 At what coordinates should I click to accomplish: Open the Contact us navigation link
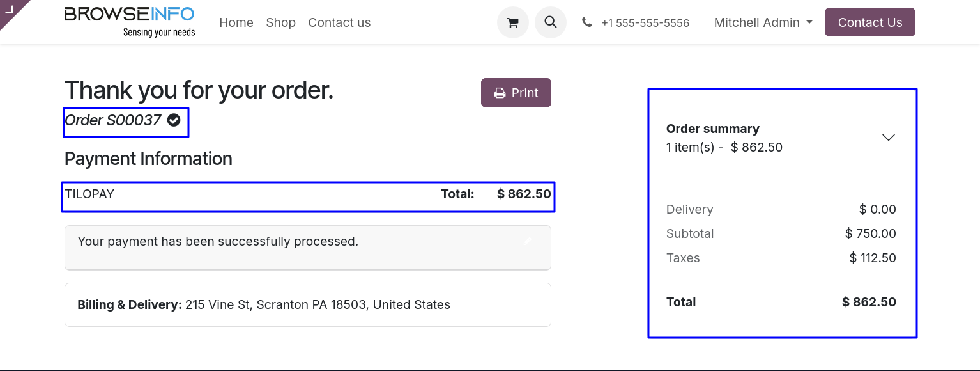(x=339, y=22)
